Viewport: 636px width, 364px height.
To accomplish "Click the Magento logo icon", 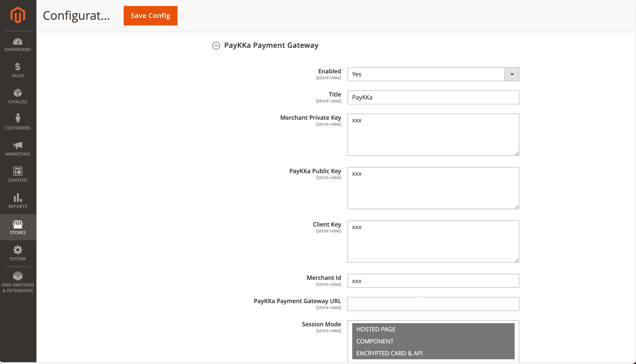I will coord(18,15).
